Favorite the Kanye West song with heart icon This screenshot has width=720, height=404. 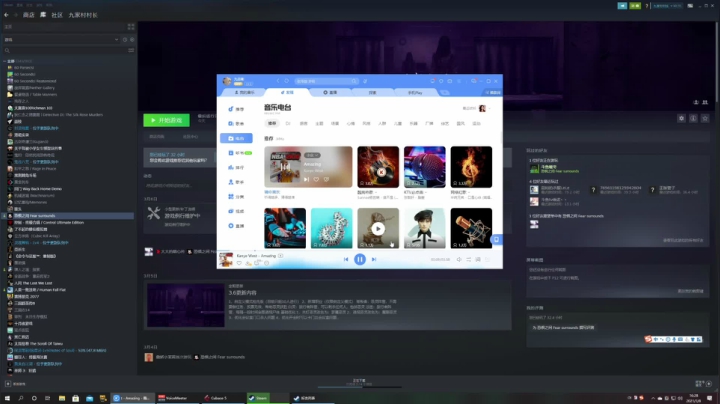tap(239, 263)
